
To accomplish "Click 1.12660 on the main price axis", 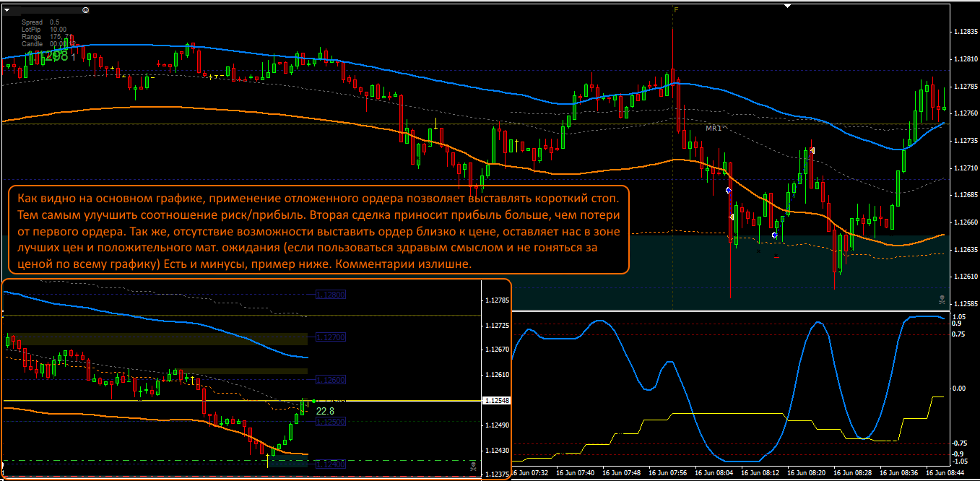I will pos(966,222).
